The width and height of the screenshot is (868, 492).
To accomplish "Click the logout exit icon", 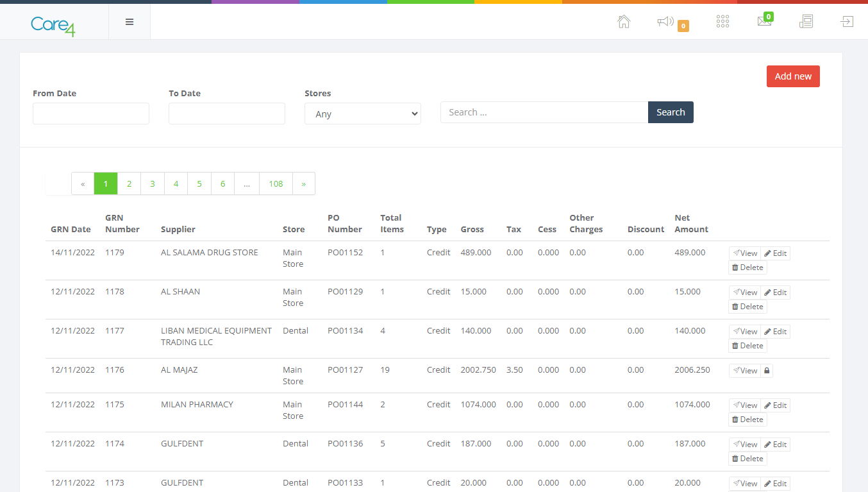I will (847, 22).
